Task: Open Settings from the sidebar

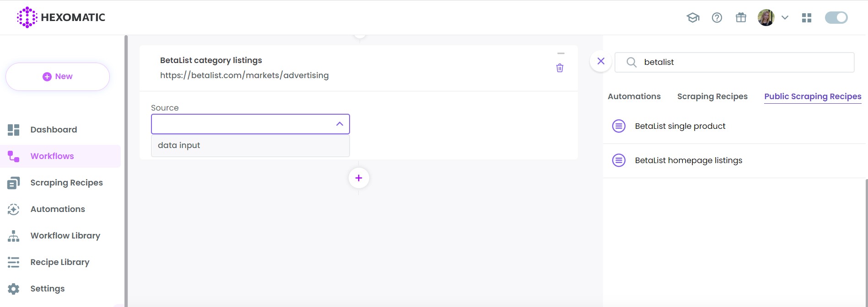Action: pos(47,288)
